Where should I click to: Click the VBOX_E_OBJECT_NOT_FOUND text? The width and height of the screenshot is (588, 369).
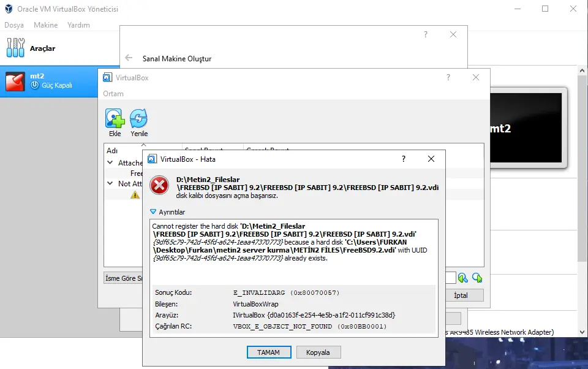310,326
